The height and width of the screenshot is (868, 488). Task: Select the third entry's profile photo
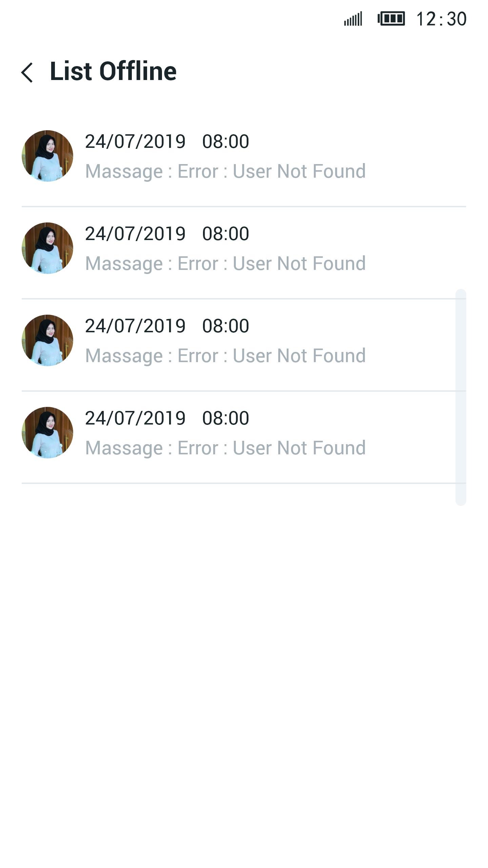[47, 340]
